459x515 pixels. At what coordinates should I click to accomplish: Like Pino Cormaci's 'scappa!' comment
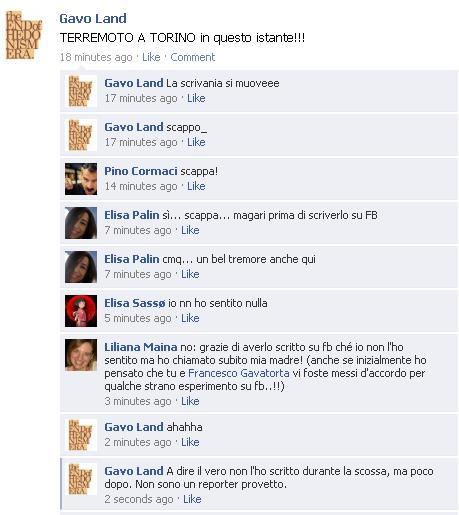tap(196, 186)
